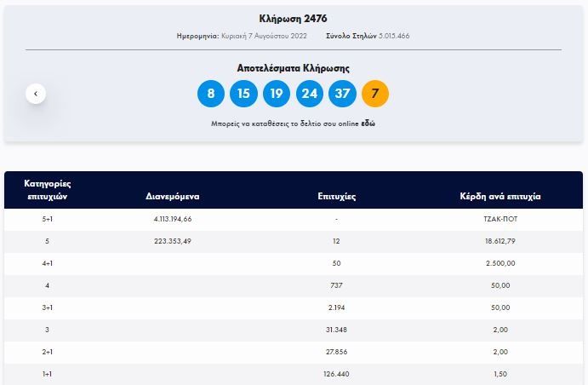Screen dimensions: 588x385
Task: Click the 'Κλήρωση 2476' title
Action: click(294, 19)
